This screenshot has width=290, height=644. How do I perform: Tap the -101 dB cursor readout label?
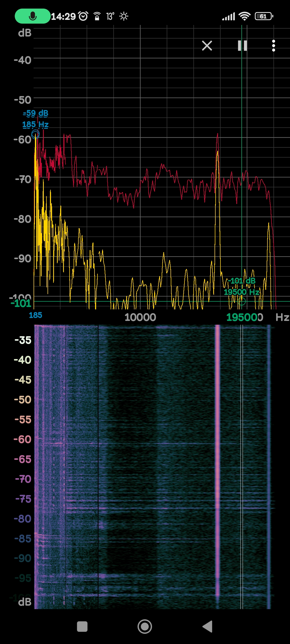click(x=241, y=281)
